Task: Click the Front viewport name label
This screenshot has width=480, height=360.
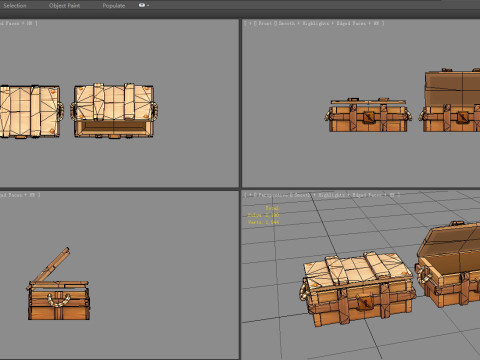Action: 265,23
